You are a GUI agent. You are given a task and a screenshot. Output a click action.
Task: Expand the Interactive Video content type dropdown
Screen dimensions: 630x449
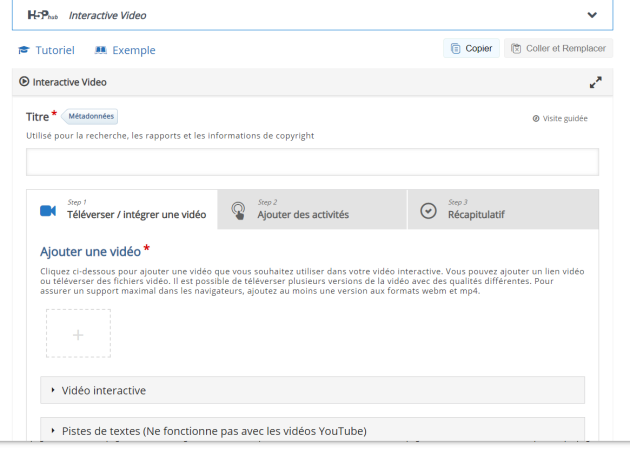(592, 16)
